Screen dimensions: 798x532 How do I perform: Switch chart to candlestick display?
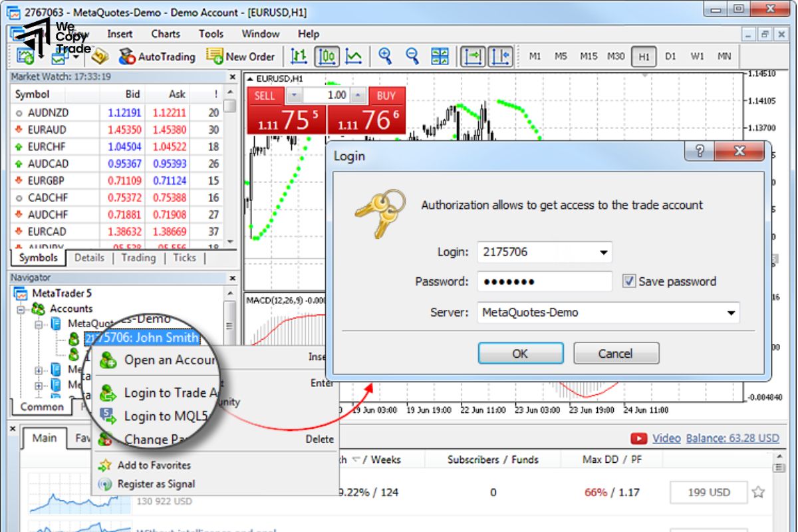[325, 57]
